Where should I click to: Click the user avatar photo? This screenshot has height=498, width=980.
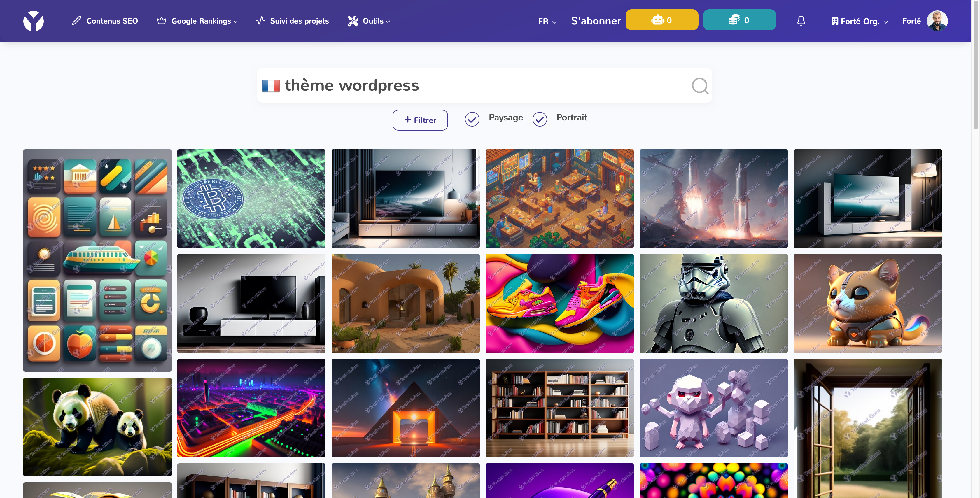tap(937, 21)
